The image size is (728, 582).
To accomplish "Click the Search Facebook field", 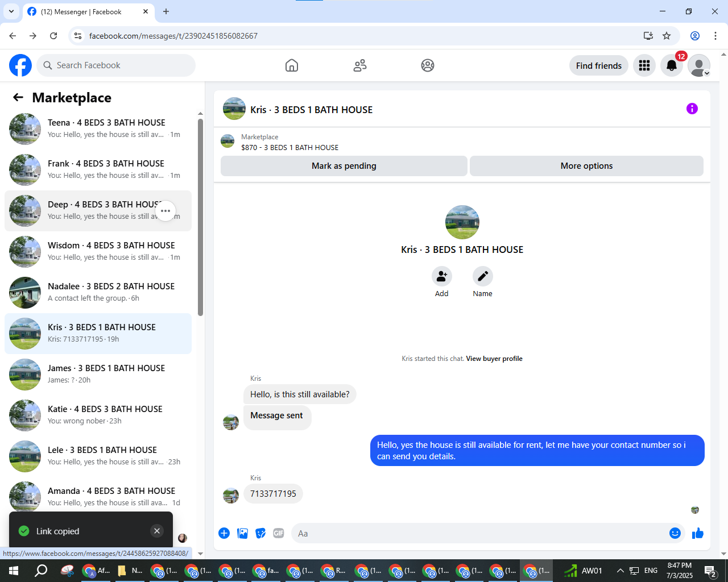I will point(116,65).
